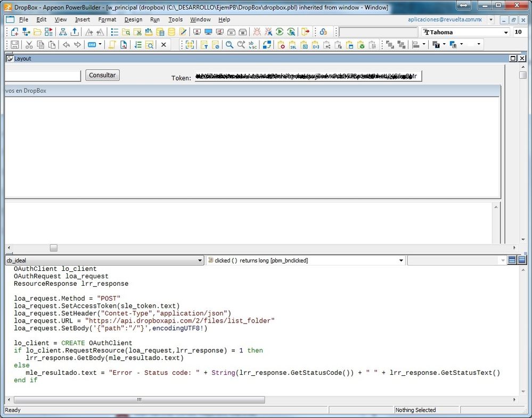This screenshot has width=532, height=418.
Task: Click the Exit door icon
Action: pos(305,32)
